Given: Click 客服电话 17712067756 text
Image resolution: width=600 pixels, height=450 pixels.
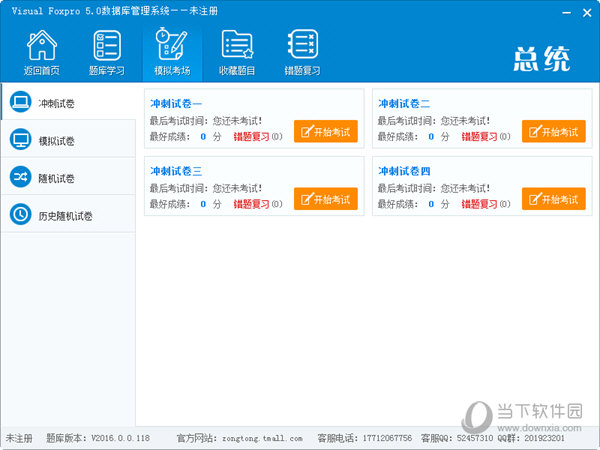Looking at the screenshot, I should point(365,438).
